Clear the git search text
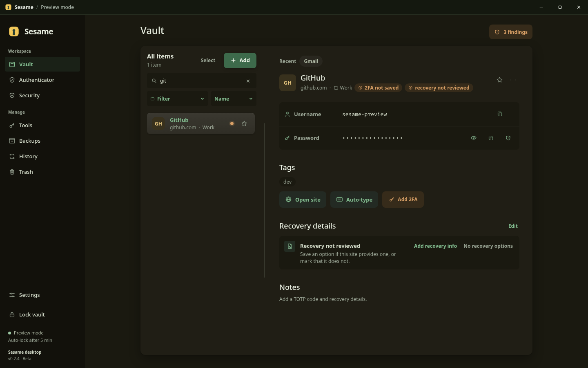The image size is (588, 368). [x=248, y=81]
